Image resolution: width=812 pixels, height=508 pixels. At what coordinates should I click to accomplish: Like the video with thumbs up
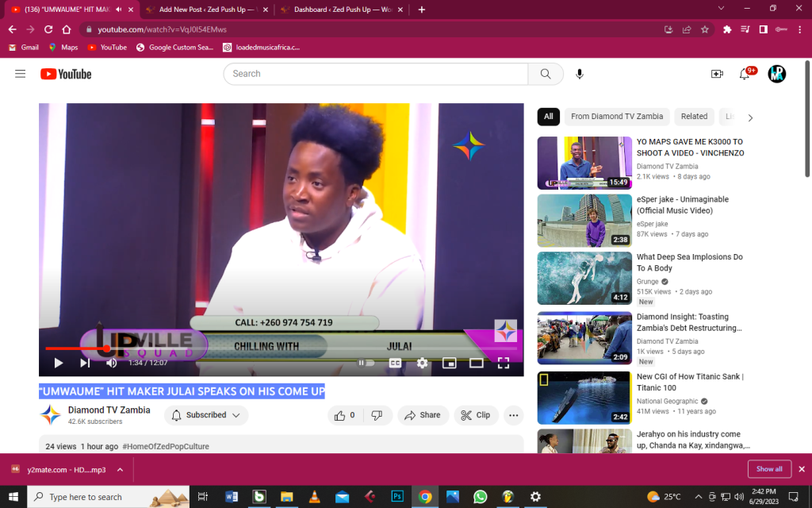click(346, 415)
